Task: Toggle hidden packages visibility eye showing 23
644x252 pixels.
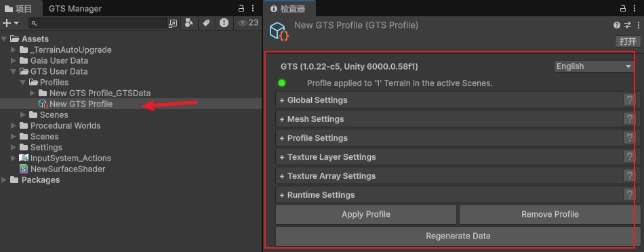Action: click(x=248, y=23)
